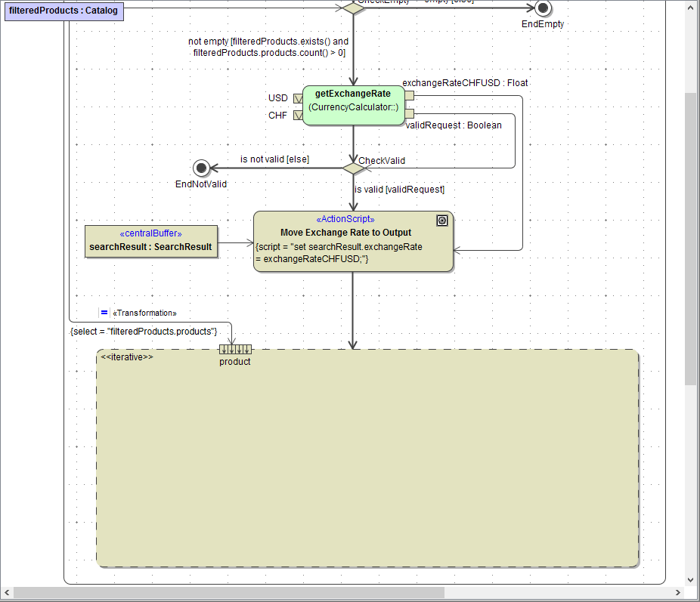Viewport: 700px width, 602px height.
Task: Click the product expansion node
Action: [235, 349]
